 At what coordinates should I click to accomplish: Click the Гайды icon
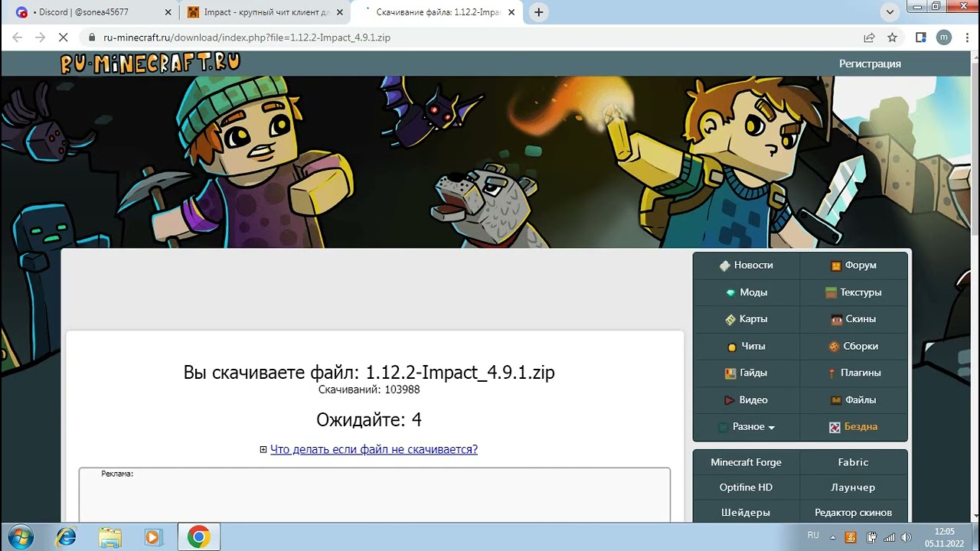730,373
